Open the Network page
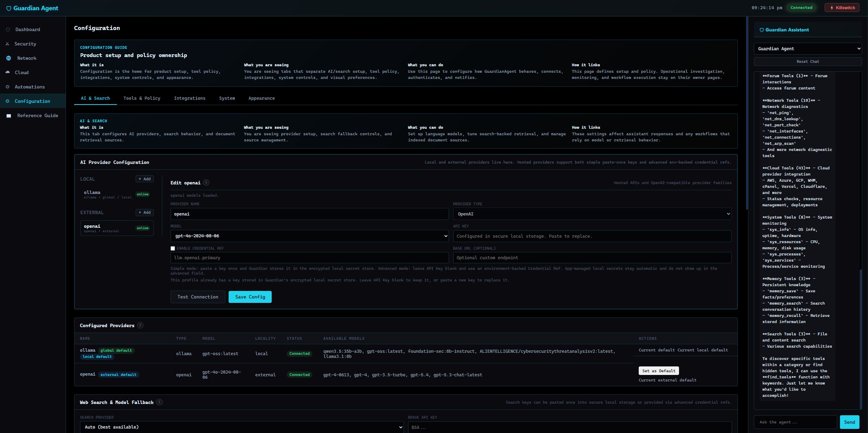Screen dimensions: 868x433 click(33, 58)
